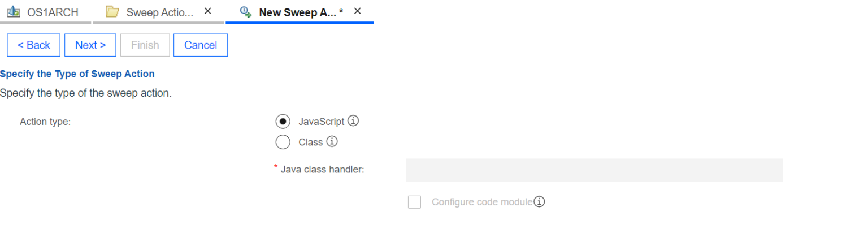Click the 'Action type:' label
The width and height of the screenshot is (868, 233).
45,122
